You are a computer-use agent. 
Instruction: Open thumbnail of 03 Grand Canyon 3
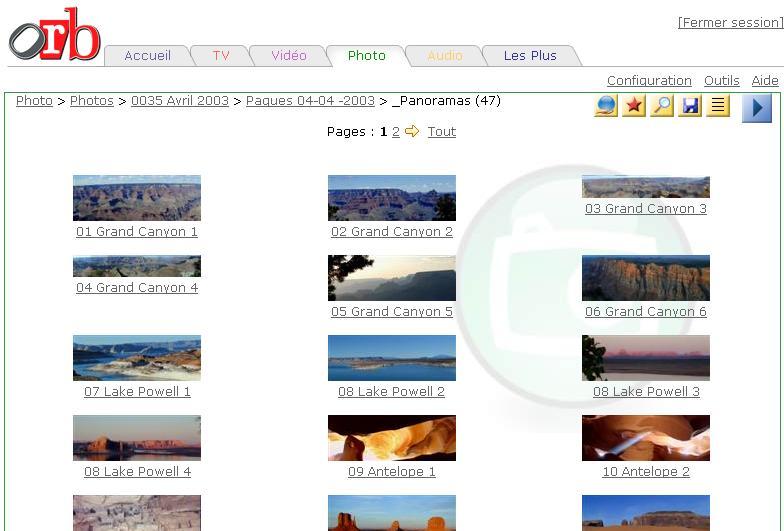pyautogui.click(x=646, y=186)
